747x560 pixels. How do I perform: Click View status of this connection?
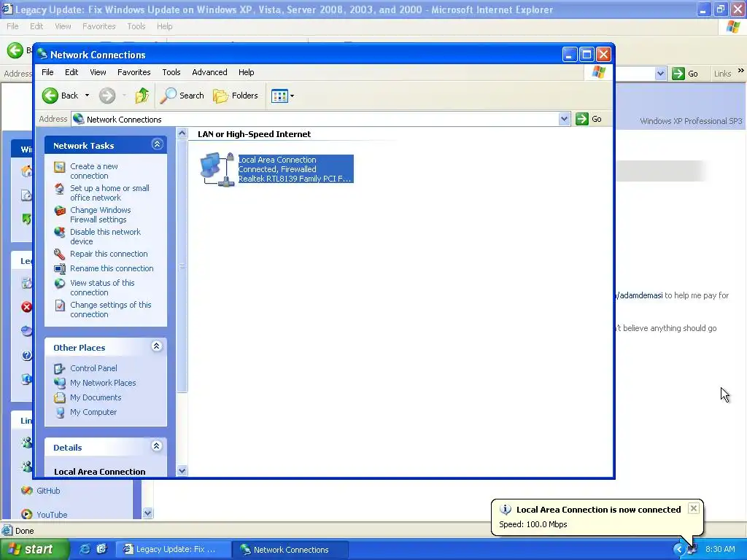coord(102,287)
